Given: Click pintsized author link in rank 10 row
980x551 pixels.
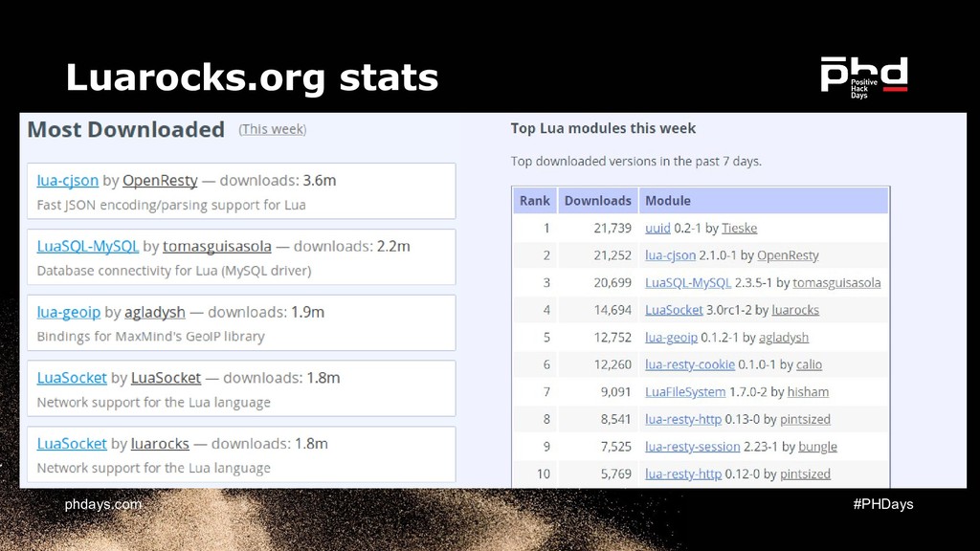Looking at the screenshot, I should pyautogui.click(x=805, y=474).
